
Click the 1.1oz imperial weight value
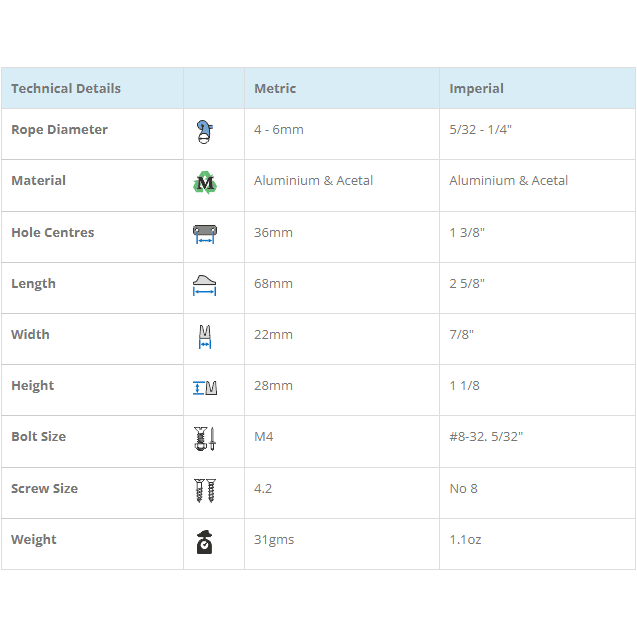coord(465,540)
